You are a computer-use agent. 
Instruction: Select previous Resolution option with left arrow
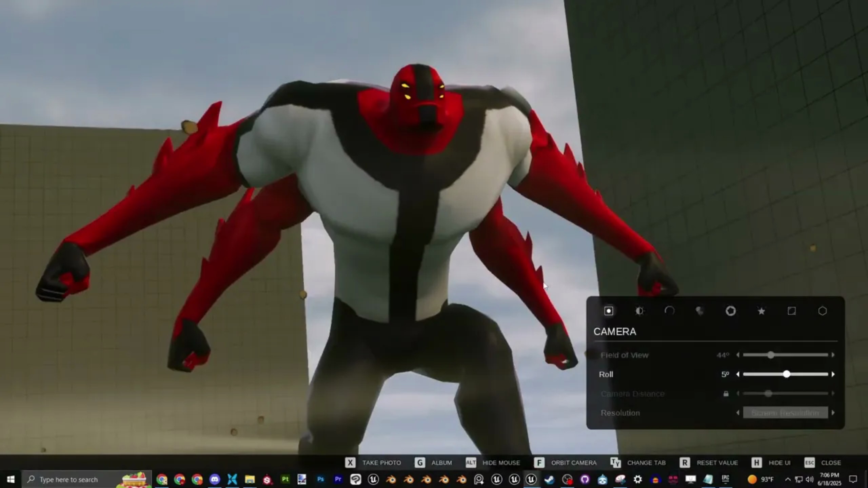738,413
